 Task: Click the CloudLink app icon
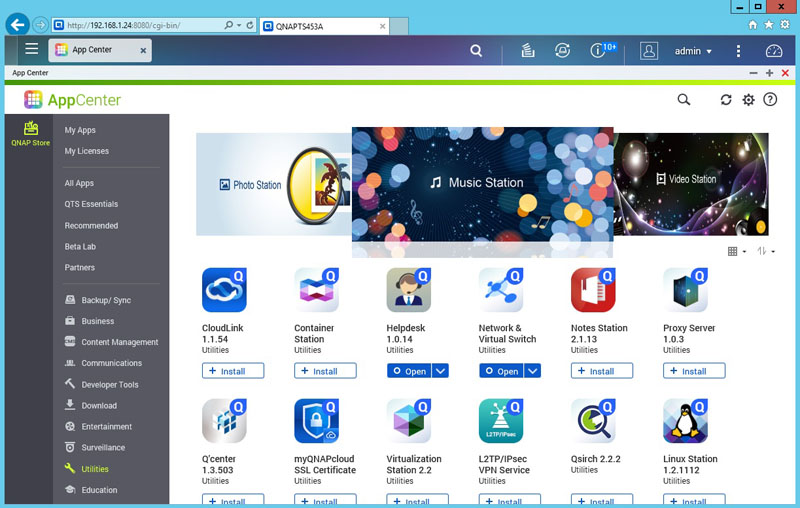pyautogui.click(x=224, y=290)
